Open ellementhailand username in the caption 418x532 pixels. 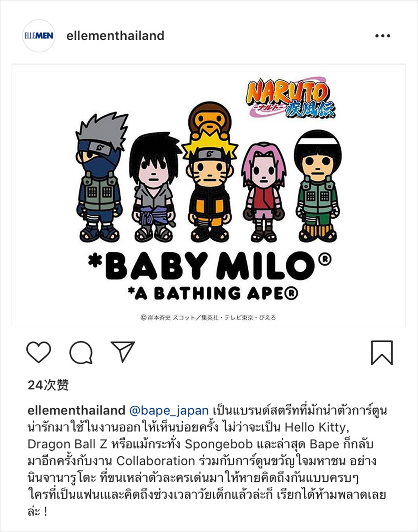point(76,410)
